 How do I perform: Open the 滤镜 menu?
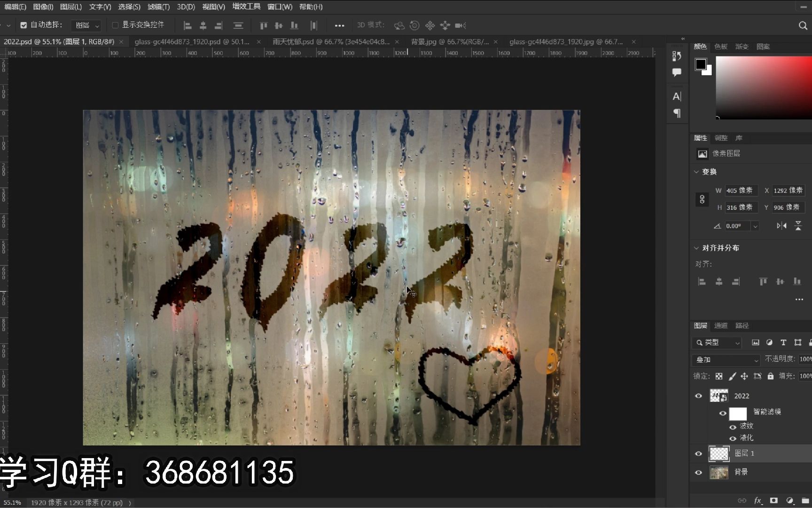pos(158,7)
